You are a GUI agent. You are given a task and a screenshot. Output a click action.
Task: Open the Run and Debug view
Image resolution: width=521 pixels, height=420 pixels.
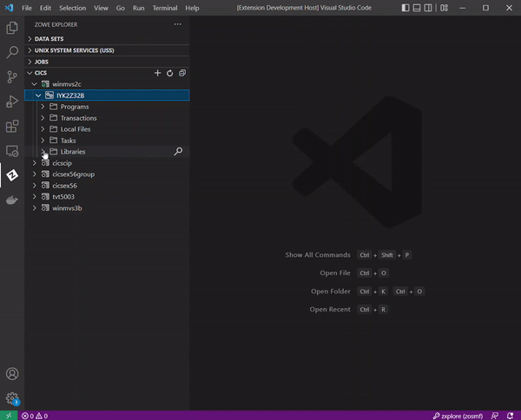click(12, 102)
